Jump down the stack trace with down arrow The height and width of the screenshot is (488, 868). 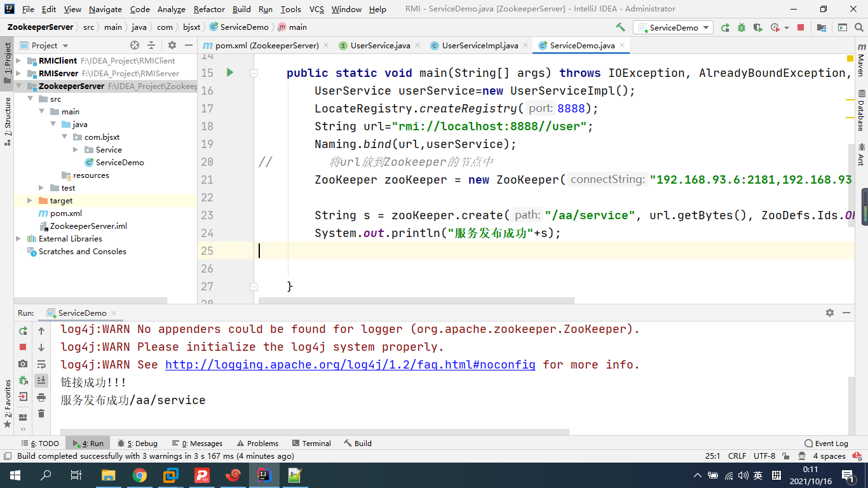(x=41, y=347)
